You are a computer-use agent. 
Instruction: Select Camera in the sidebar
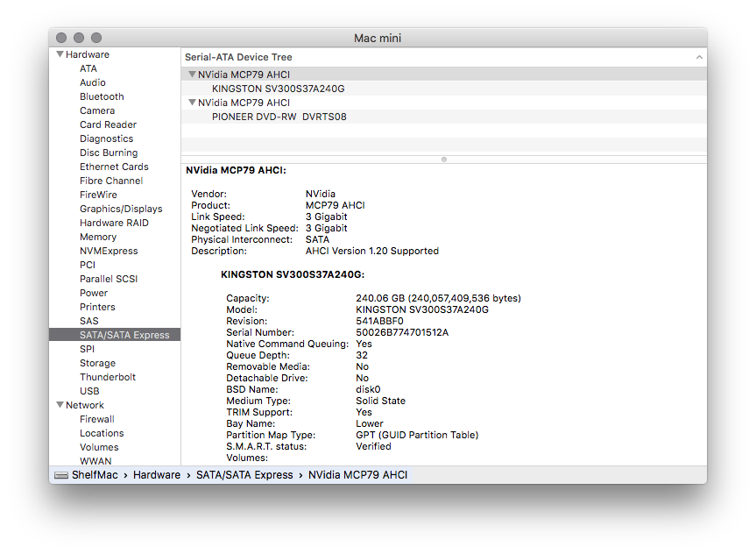click(97, 110)
